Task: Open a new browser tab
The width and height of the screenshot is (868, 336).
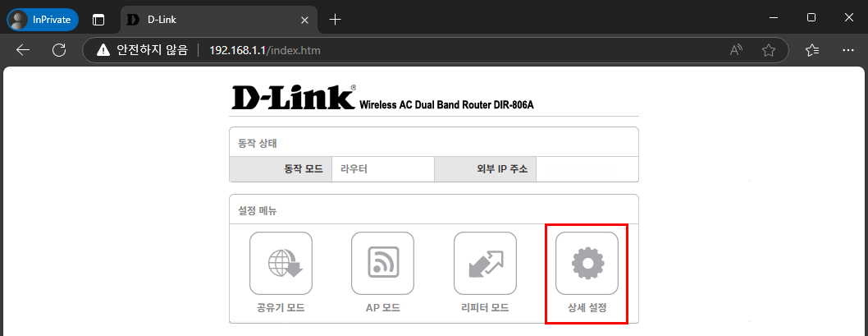Action: (x=335, y=20)
